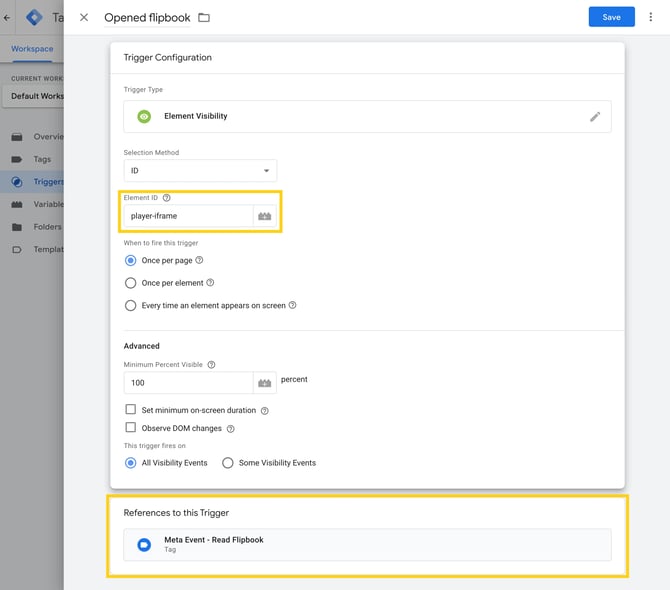Screen dimensions: 670x590
Task: Select Some Visibility Events radio button
Action: coord(228,463)
